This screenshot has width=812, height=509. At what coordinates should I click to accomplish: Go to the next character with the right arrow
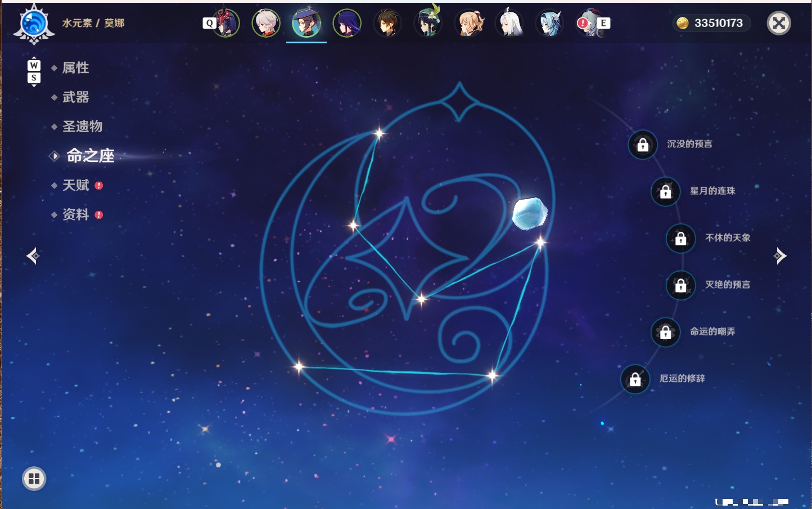[x=780, y=256]
